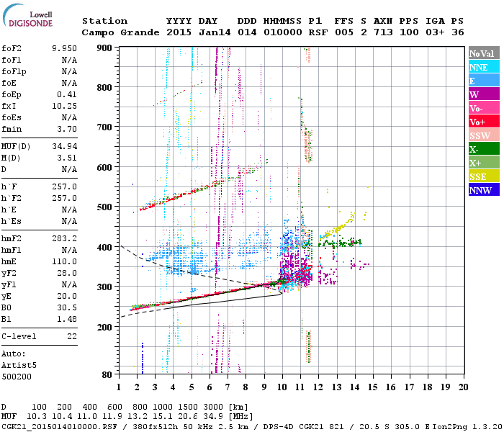Click the 5 MHz frequency axis label

(x=192, y=387)
